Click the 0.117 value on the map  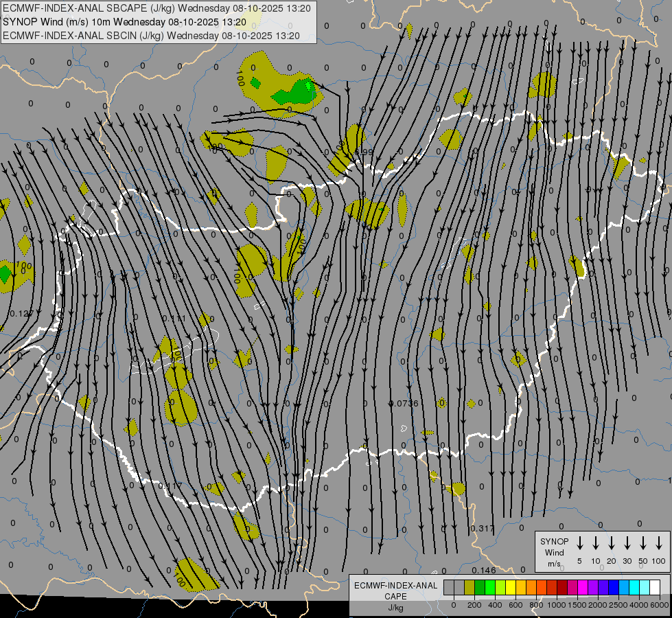tap(170, 485)
